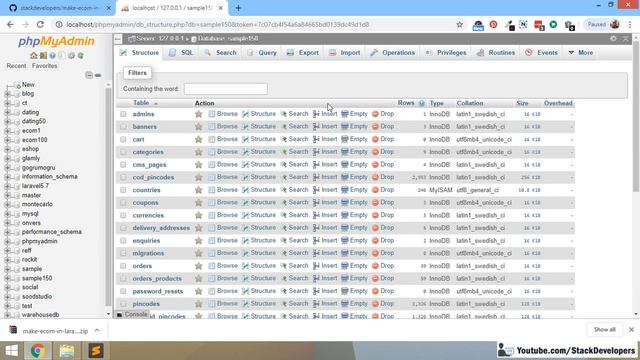The image size is (640, 360).
Task: Collapse all navigation tree items
Action: [x=89, y=75]
